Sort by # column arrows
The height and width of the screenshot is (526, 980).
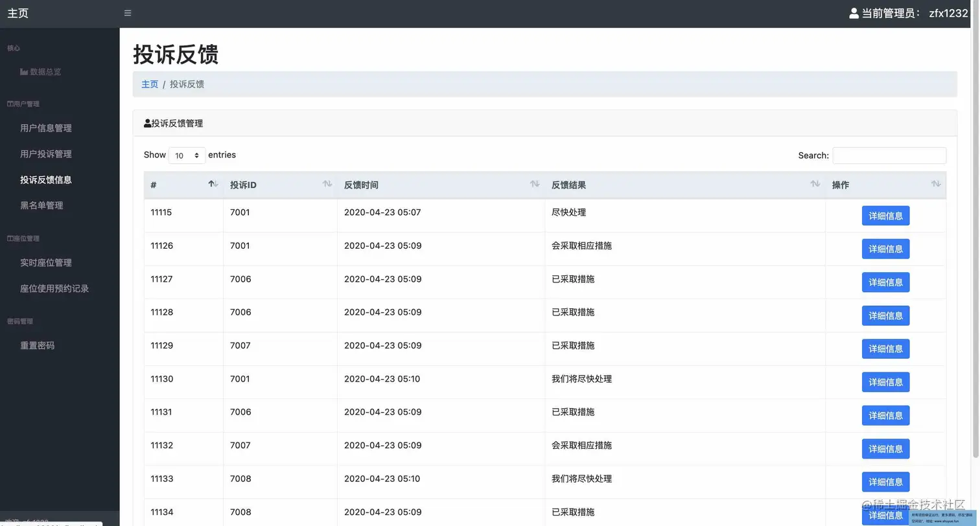213,185
